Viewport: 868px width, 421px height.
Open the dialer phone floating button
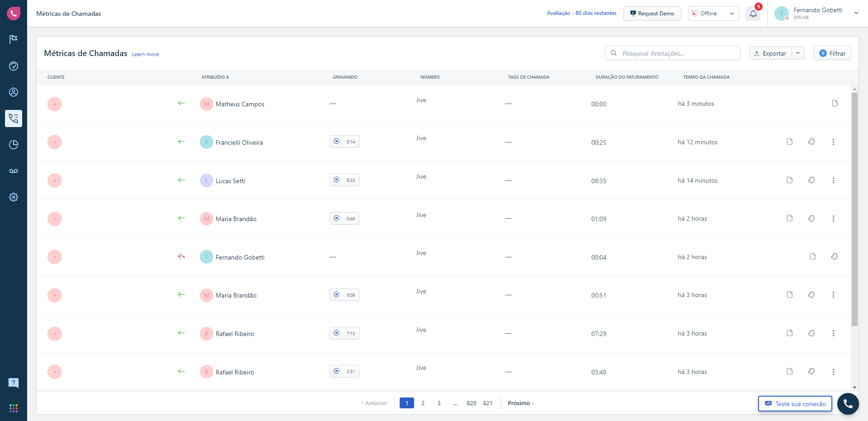pyautogui.click(x=848, y=404)
